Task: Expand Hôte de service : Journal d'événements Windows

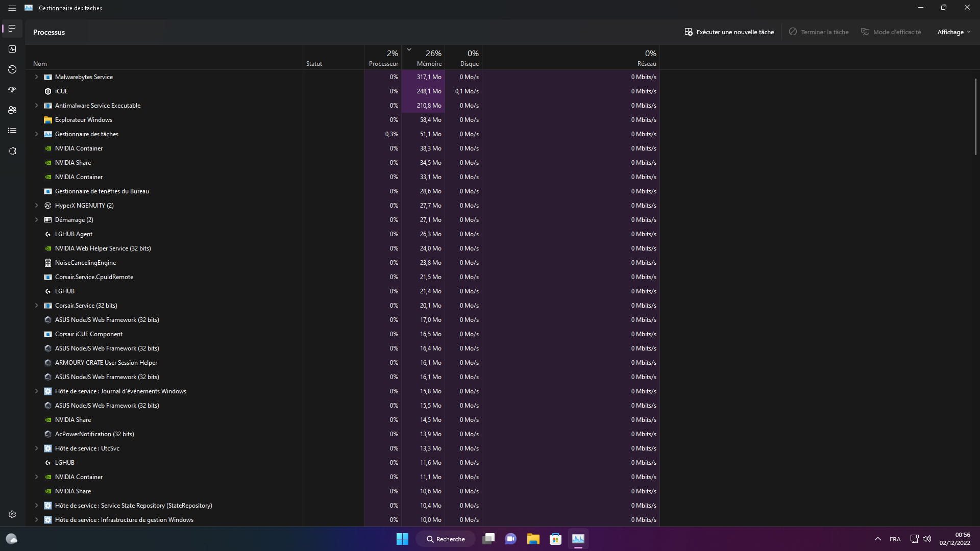Action: [36, 391]
